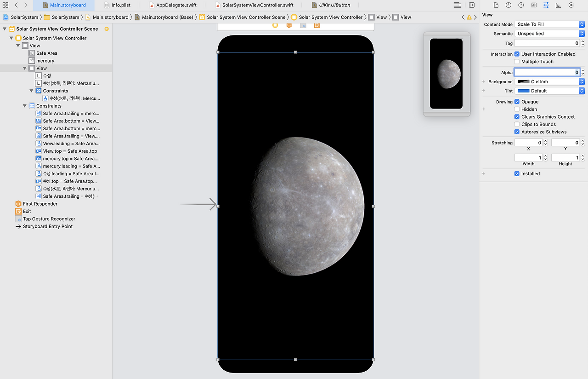Select the mercury image view icon
This screenshot has width=588, height=379.
(32, 61)
